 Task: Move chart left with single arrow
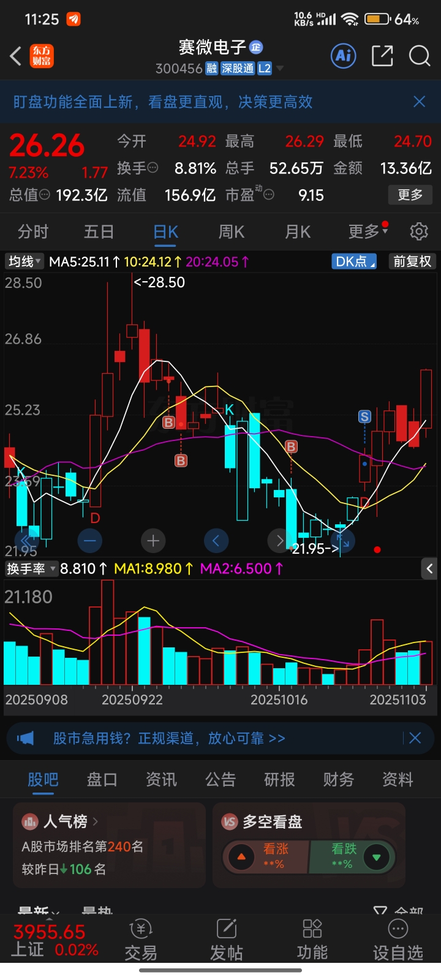coord(216,541)
